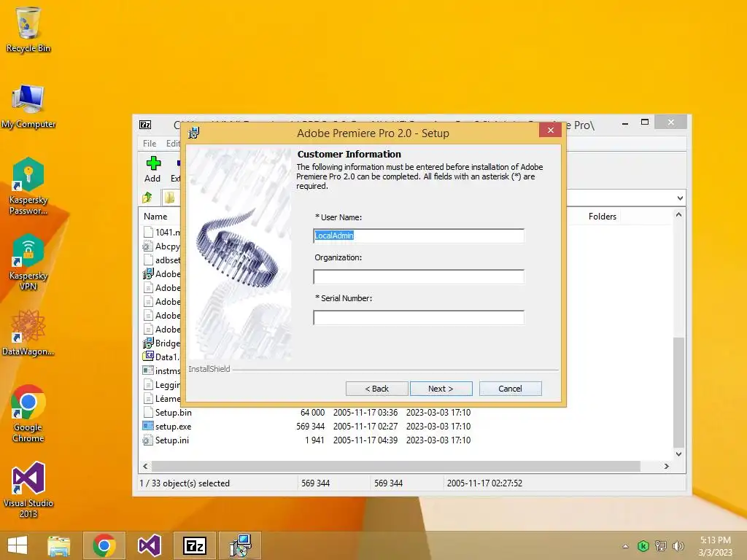This screenshot has height=560, width=747.
Task: Click the vertical scrollbar down arrow in 7-Zip
Action: point(679,454)
